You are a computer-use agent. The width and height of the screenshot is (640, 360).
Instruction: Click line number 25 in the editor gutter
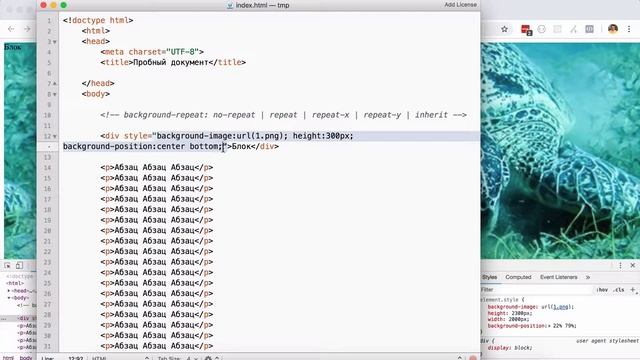[x=47, y=283]
